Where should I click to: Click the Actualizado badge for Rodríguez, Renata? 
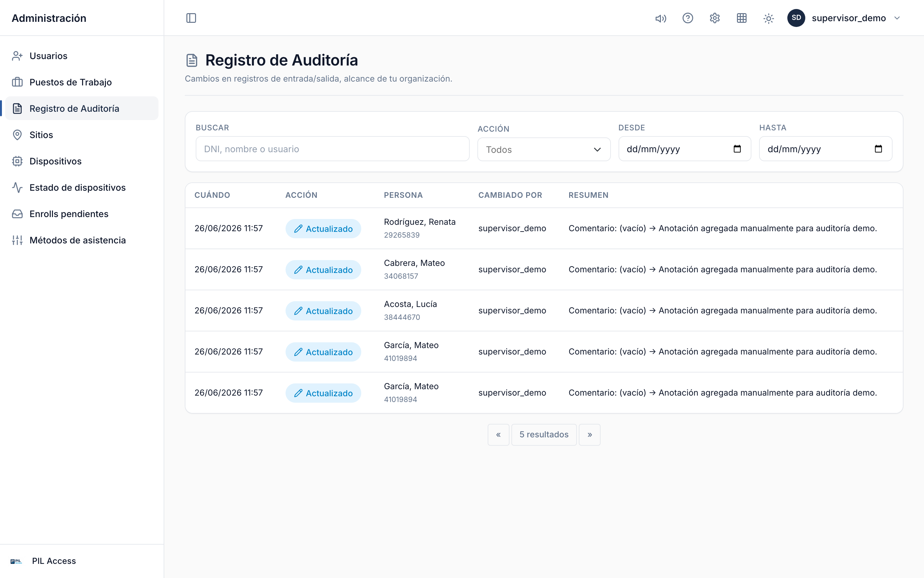(x=323, y=229)
